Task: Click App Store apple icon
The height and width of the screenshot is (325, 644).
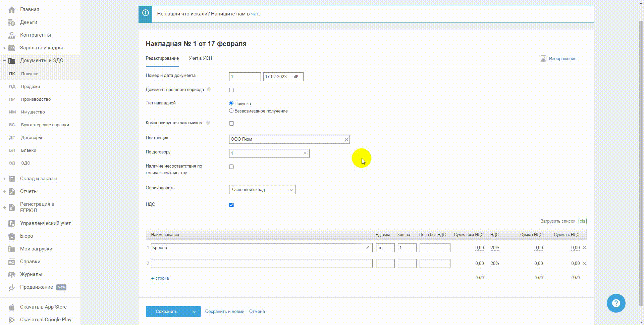Action: (x=12, y=307)
